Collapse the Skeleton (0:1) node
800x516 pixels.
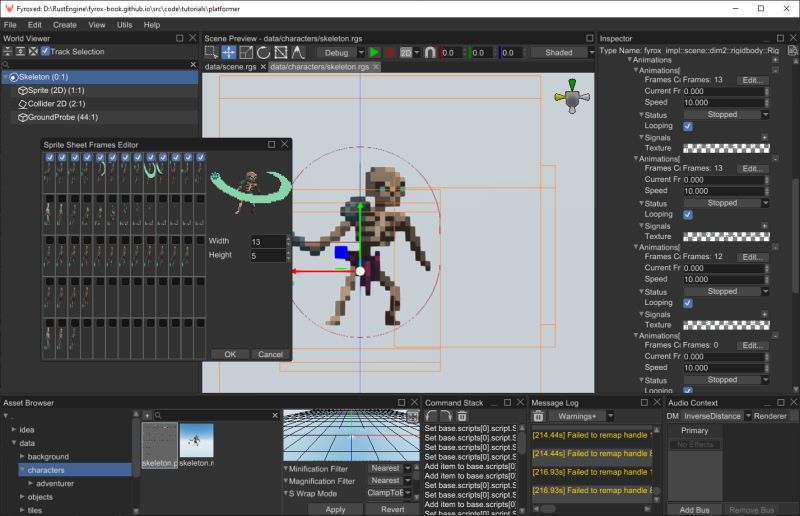(6, 77)
